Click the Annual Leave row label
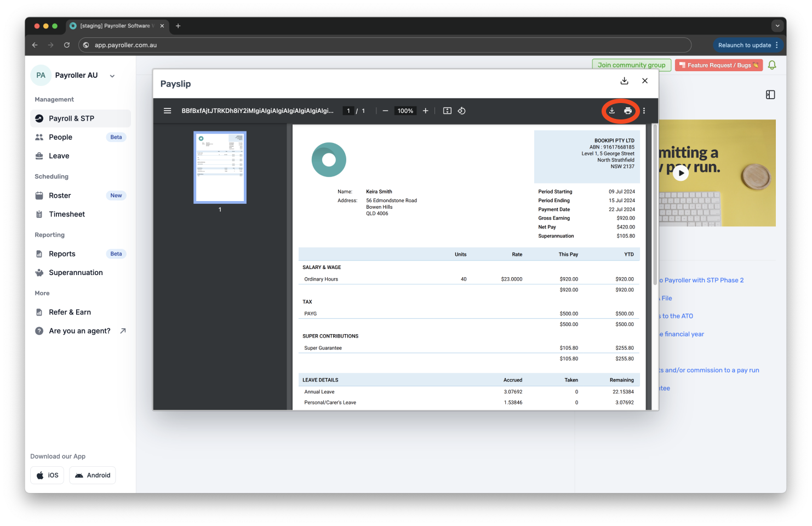812x526 pixels. [x=319, y=392]
